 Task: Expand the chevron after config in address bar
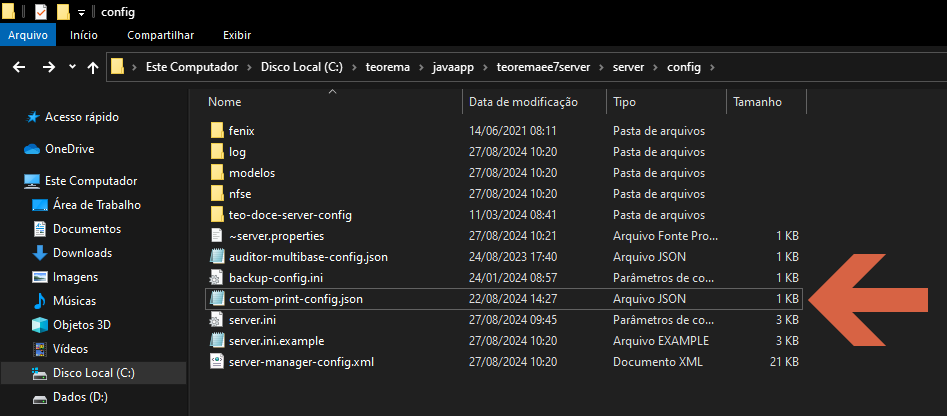pos(711,67)
